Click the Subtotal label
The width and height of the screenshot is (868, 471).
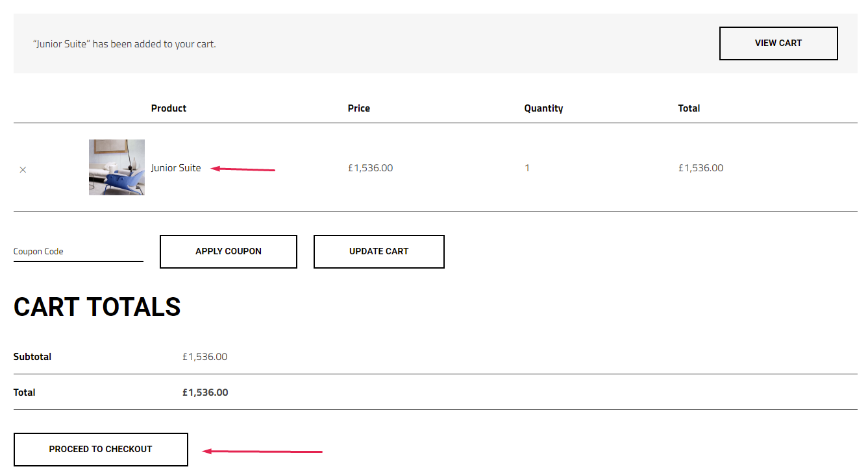32,357
